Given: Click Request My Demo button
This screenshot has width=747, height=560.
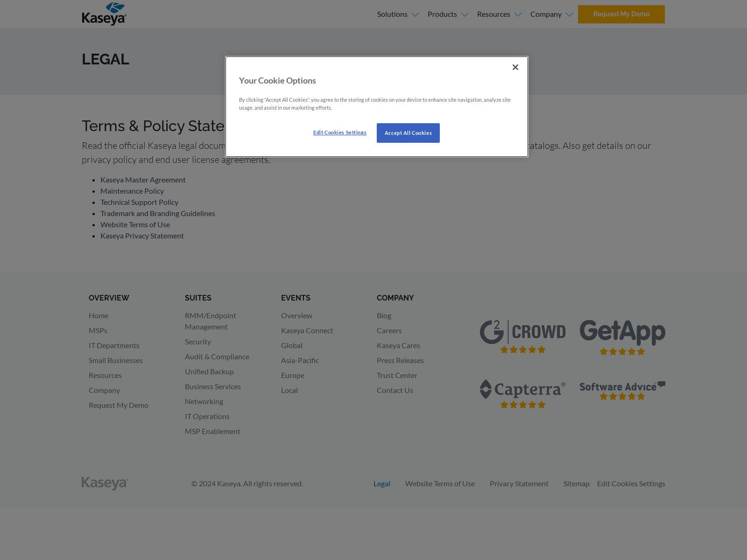Looking at the screenshot, I should pyautogui.click(x=621, y=14).
